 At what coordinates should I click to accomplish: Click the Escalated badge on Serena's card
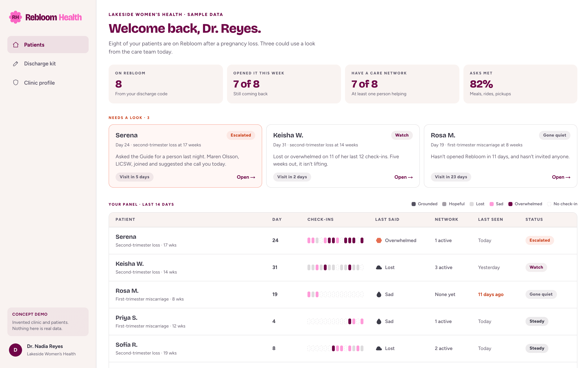tap(241, 135)
